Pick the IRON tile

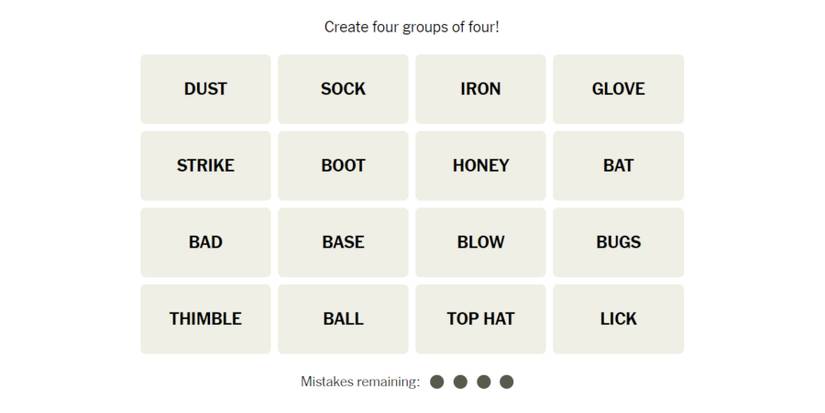tap(480, 89)
